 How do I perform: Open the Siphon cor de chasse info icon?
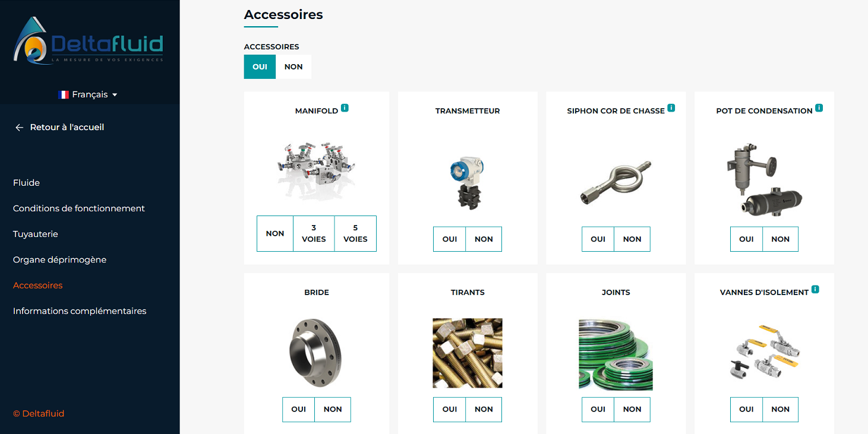671,108
